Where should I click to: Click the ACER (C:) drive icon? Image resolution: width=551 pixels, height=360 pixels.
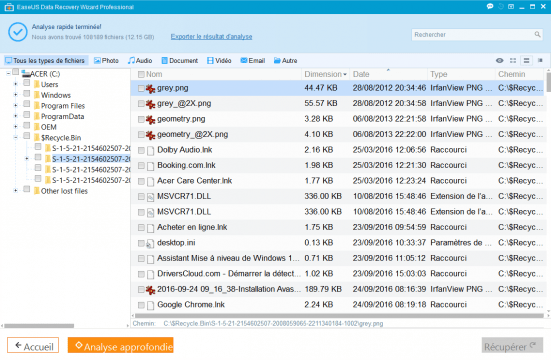tap(26, 74)
